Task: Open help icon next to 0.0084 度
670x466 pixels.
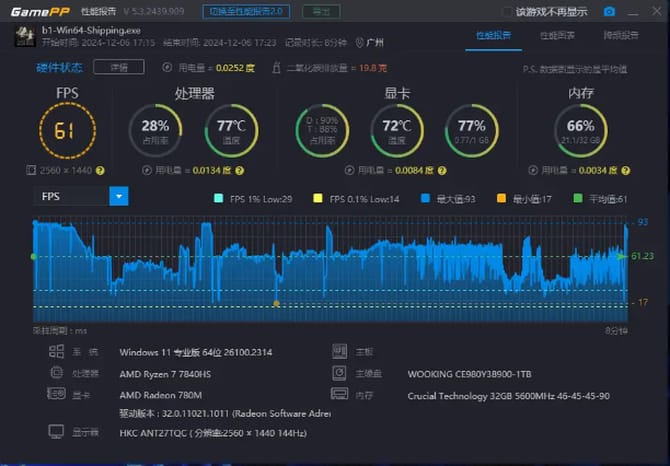Action: (442, 170)
